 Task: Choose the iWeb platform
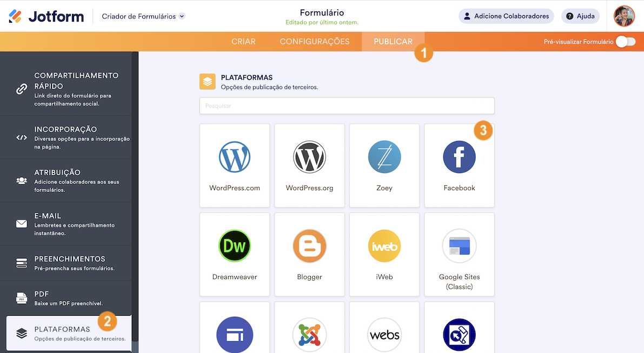click(x=384, y=255)
